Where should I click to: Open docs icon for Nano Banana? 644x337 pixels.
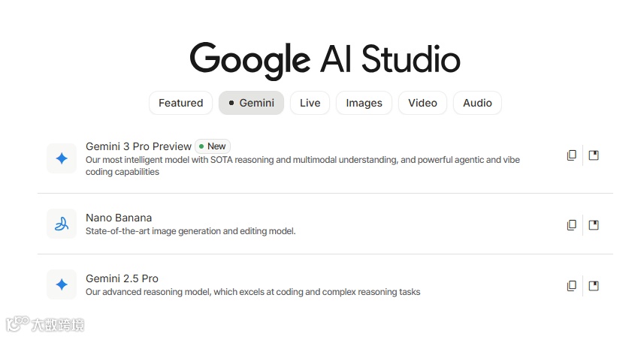click(594, 225)
